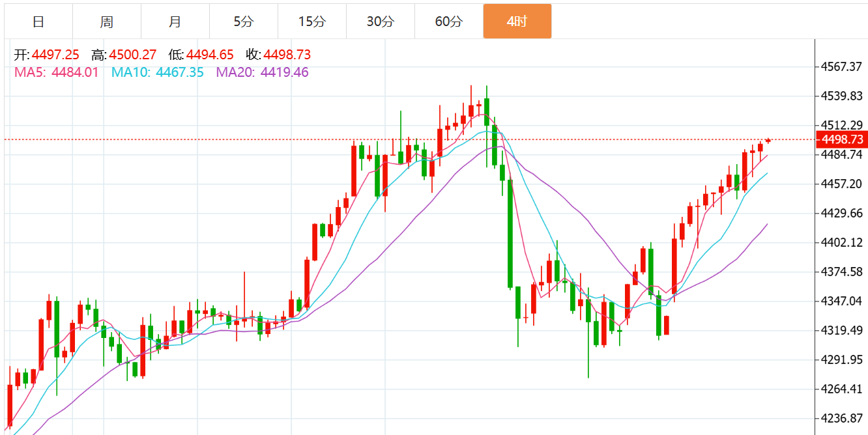Viewport: 868px width, 435px height.
Task: Click the 4457.20 price axis label
Action: [x=842, y=184]
